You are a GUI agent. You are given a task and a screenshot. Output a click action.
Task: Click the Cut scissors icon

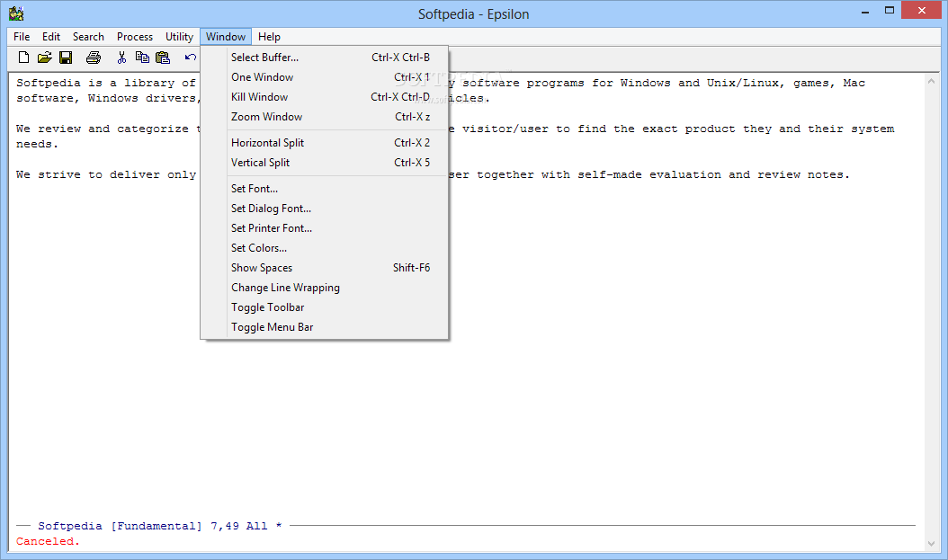[121, 58]
